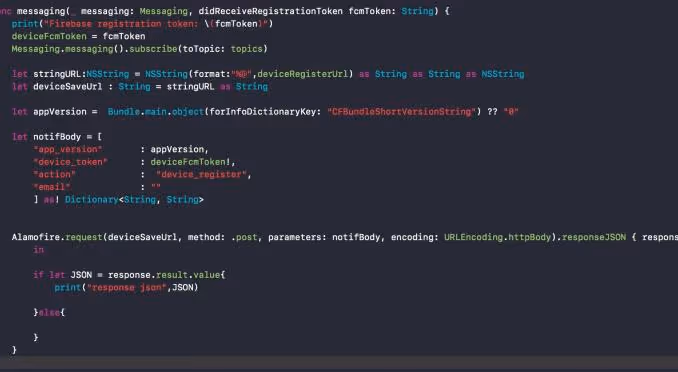Click the main property after Bundle

156,112
